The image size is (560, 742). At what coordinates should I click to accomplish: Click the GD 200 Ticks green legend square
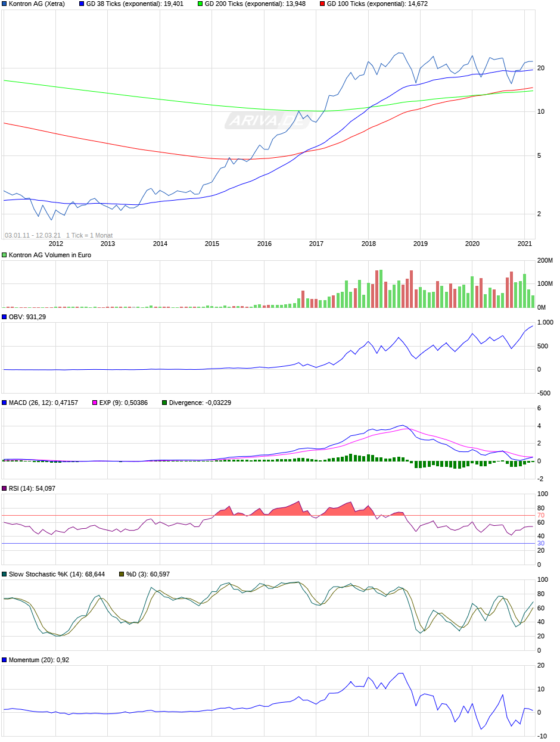pyautogui.click(x=200, y=4)
